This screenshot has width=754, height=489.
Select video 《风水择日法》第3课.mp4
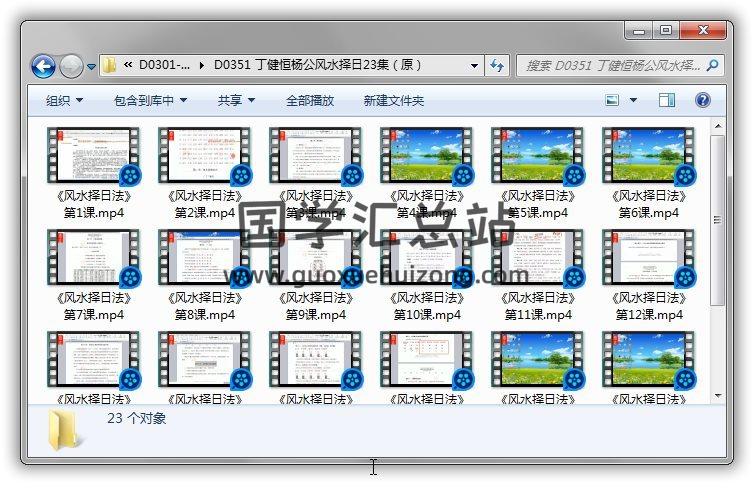316,174
